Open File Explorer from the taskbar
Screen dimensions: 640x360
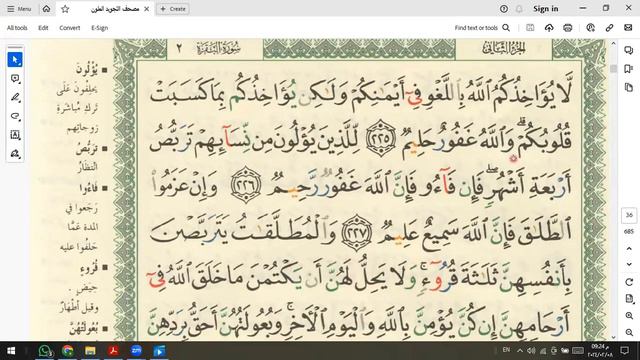pos(91,351)
